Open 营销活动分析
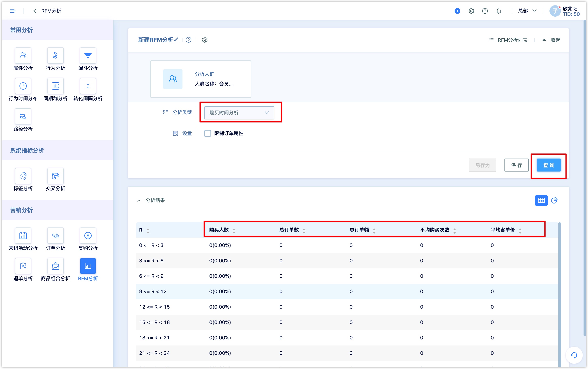588x369 pixels. pyautogui.click(x=23, y=239)
